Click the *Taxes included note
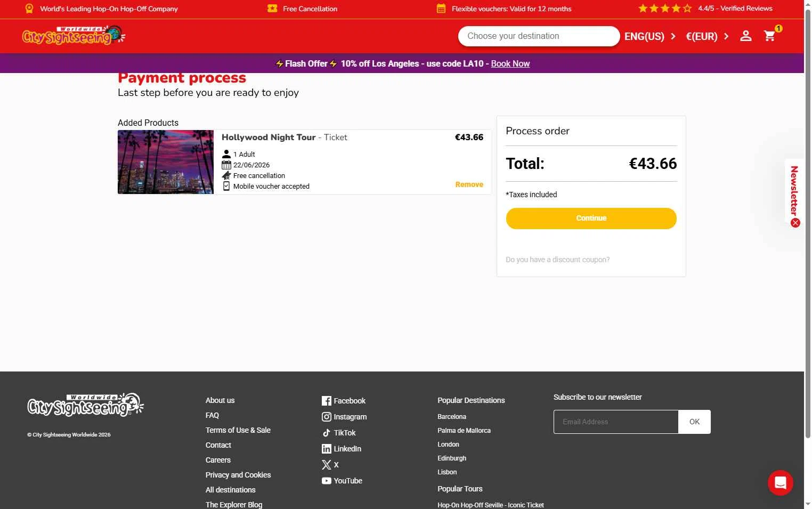Image resolution: width=812 pixels, height=509 pixels. pyautogui.click(x=531, y=195)
